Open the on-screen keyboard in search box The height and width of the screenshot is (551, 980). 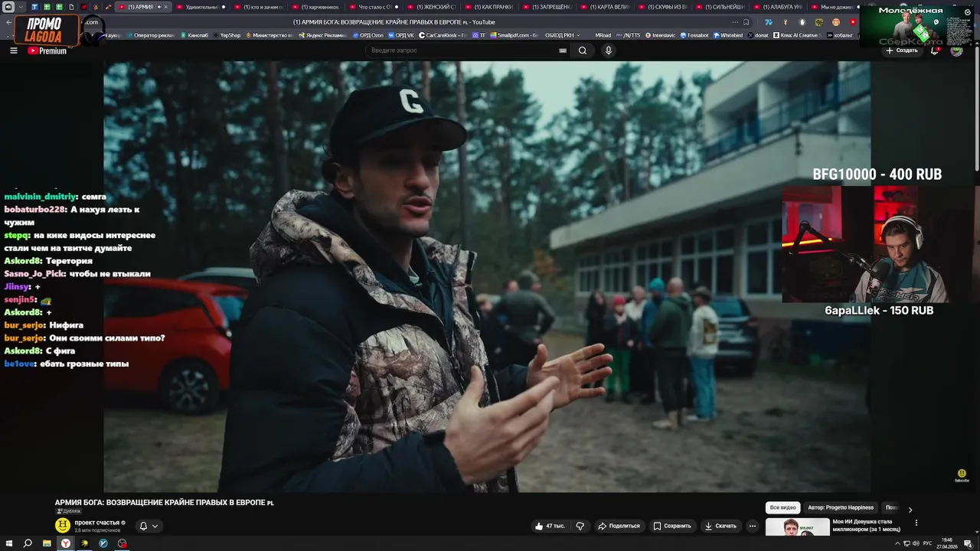pyautogui.click(x=563, y=51)
